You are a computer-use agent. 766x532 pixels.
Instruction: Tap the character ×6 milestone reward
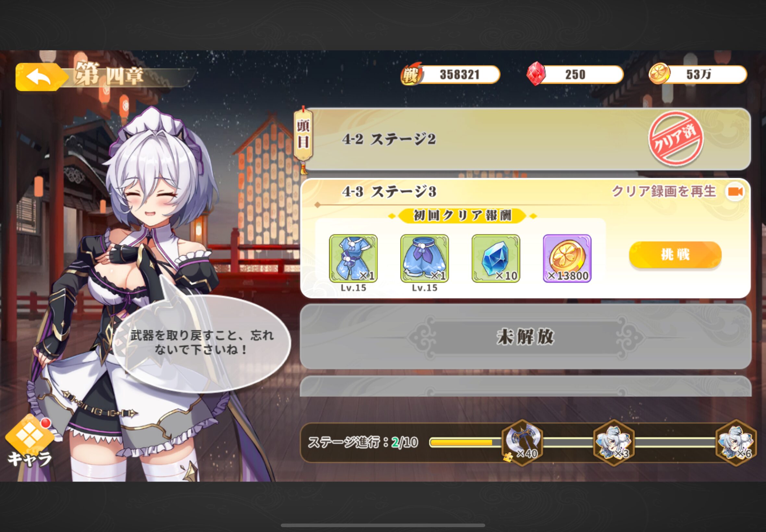click(736, 442)
